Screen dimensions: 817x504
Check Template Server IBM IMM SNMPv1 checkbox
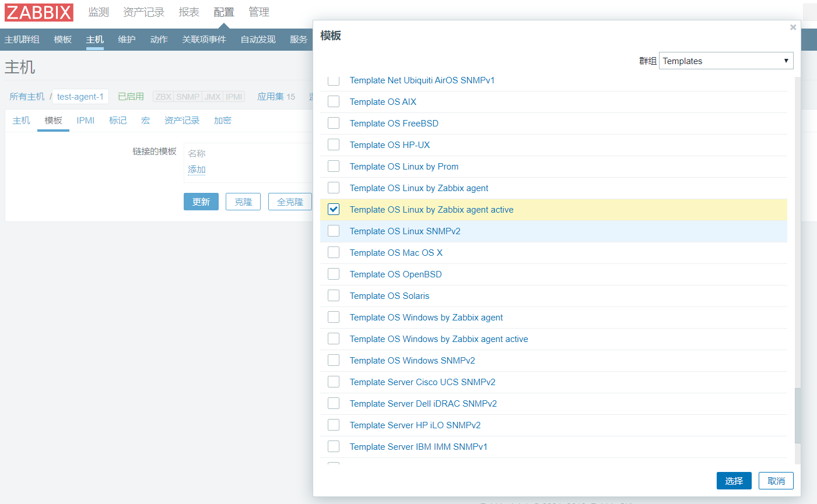tap(334, 446)
